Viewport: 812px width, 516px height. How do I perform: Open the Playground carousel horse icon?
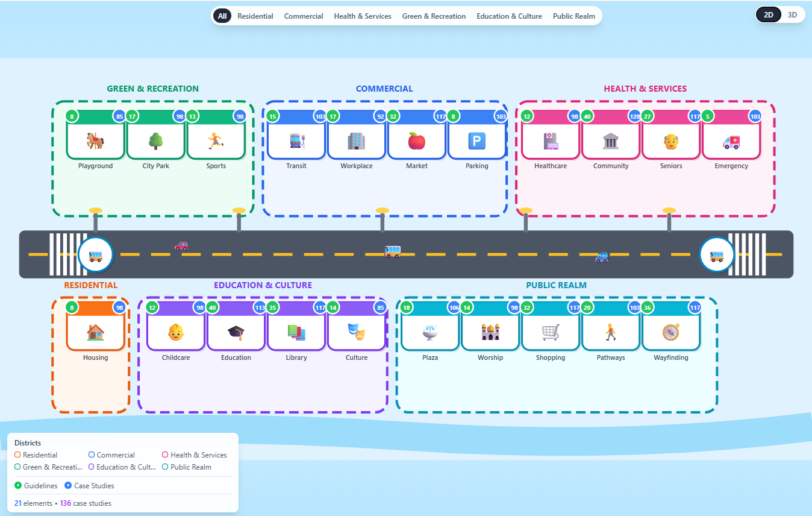click(95, 141)
